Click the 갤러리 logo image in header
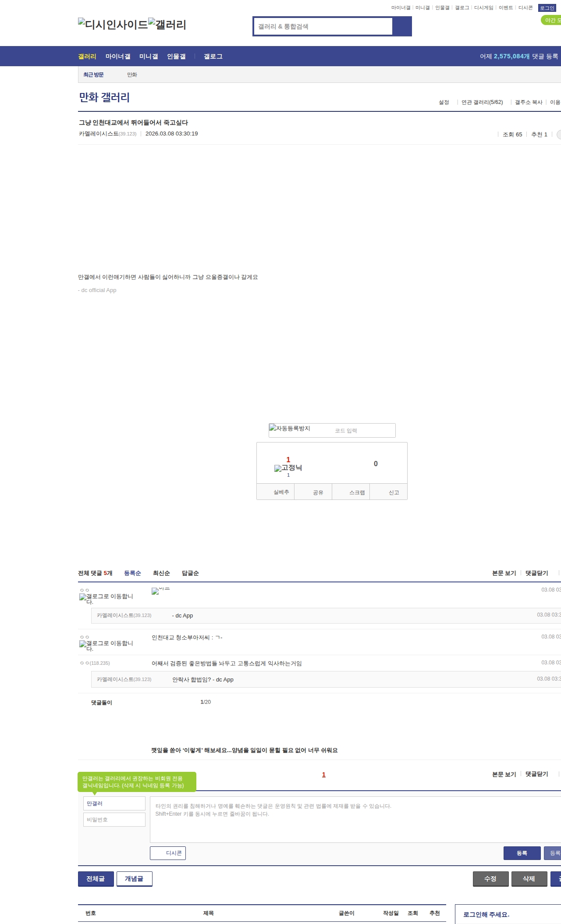Screen dimensions: 561x924 coord(167,24)
